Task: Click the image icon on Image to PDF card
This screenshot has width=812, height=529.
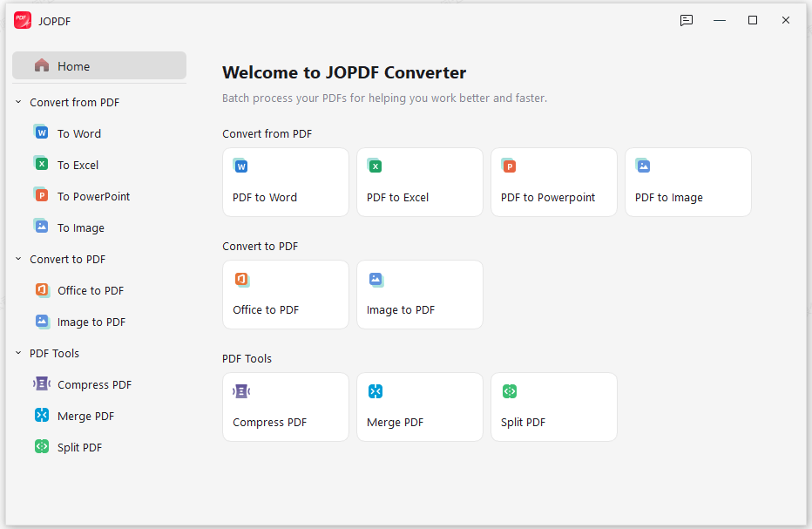Action: [x=376, y=280]
